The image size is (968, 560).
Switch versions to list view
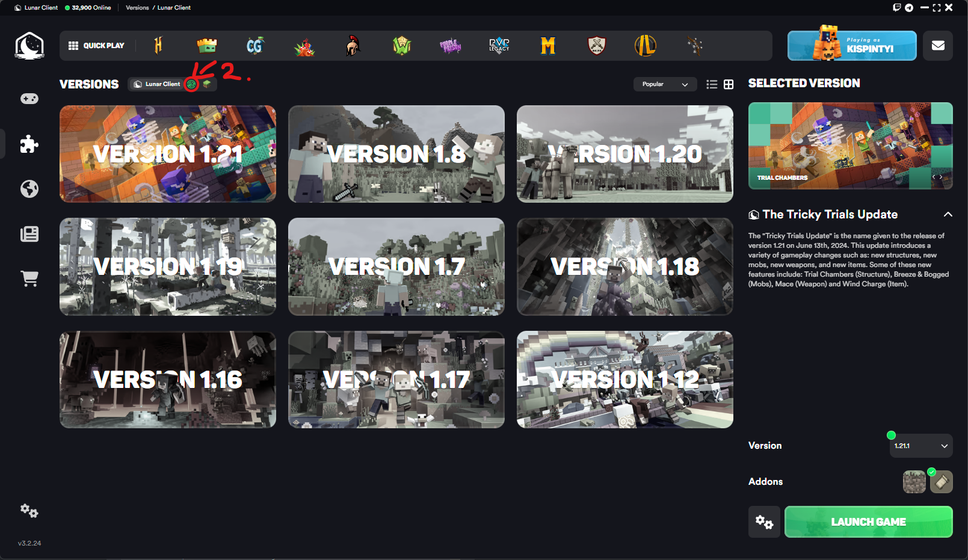pyautogui.click(x=712, y=85)
